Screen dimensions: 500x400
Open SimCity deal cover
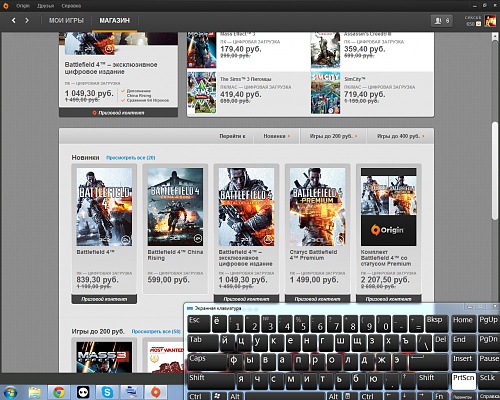pyautogui.click(x=326, y=93)
